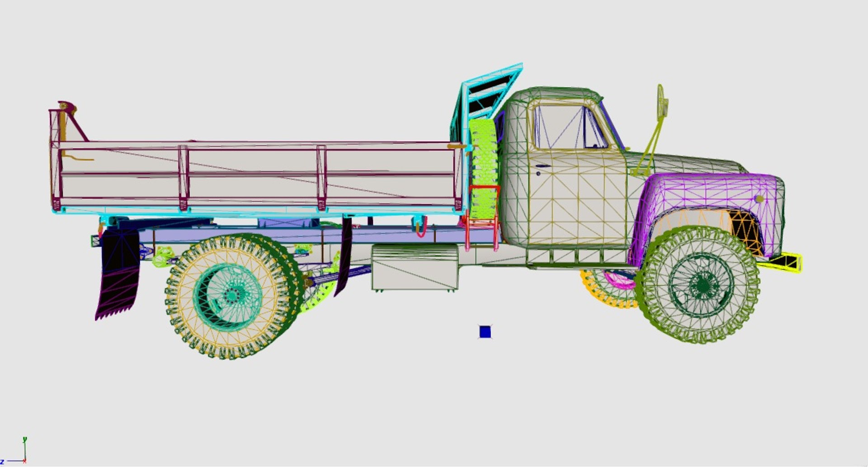Image resolution: width=868 pixels, height=467 pixels.
Task: Select the lime green spare tire behind cab
Action: (x=484, y=169)
